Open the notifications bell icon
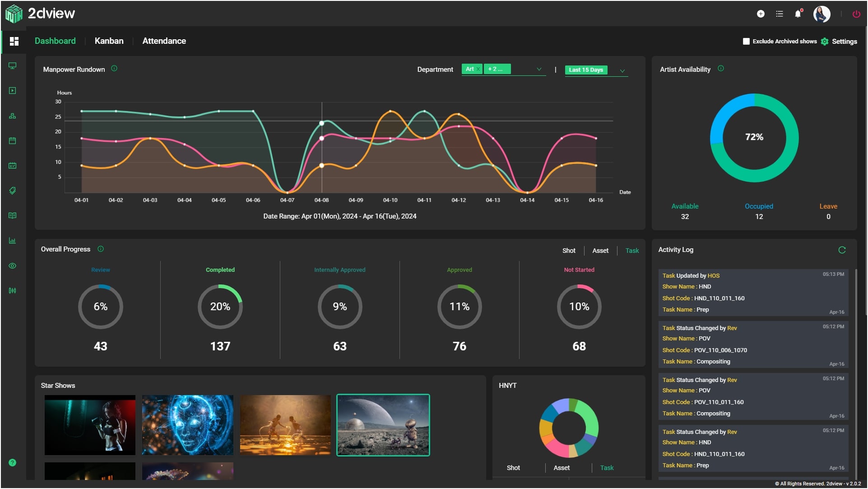The height and width of the screenshot is (489, 868). (797, 14)
